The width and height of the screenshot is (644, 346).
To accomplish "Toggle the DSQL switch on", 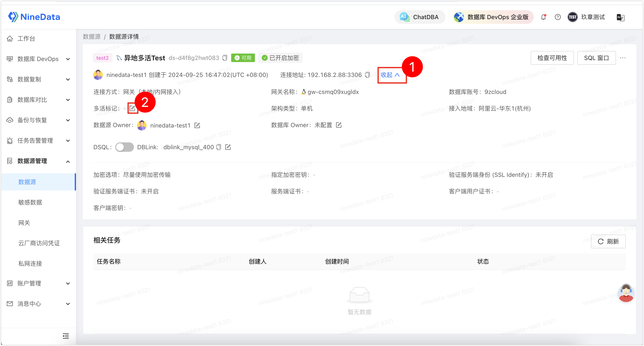I will (x=124, y=147).
